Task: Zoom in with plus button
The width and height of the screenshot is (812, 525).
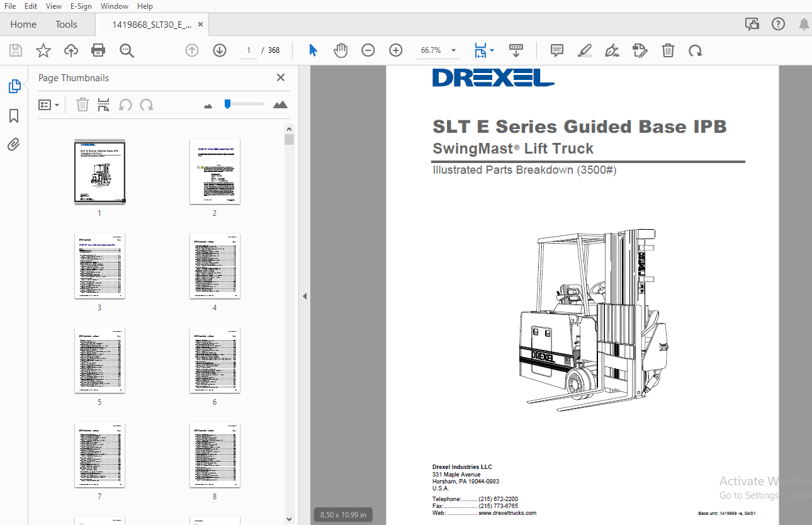Action: coord(396,50)
